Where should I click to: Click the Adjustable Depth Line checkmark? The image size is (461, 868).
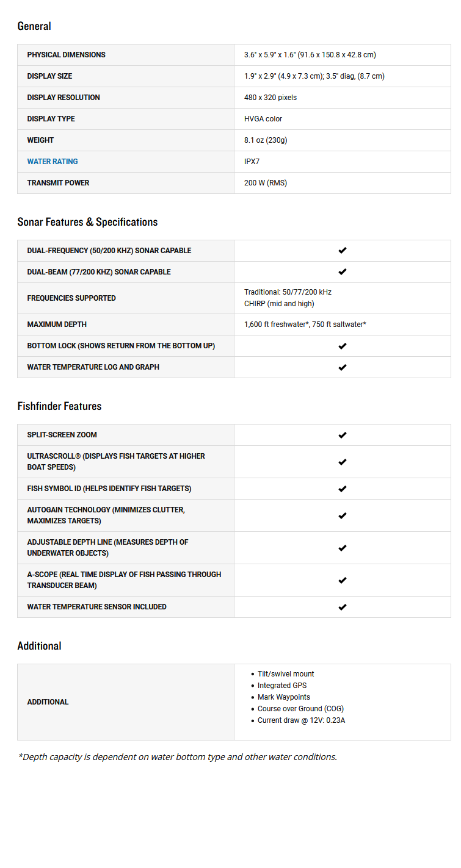click(x=343, y=548)
